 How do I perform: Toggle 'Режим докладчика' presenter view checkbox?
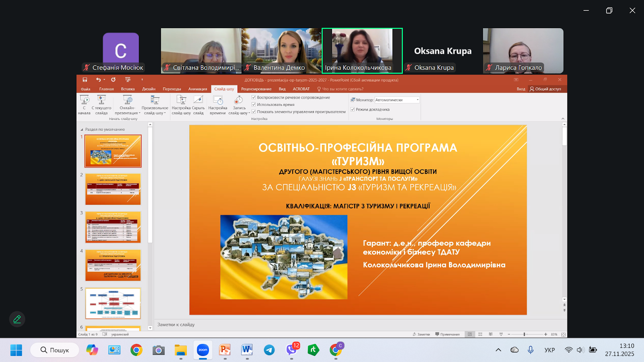click(x=353, y=109)
